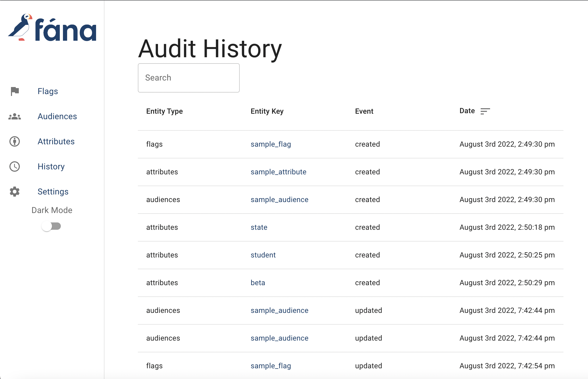The image size is (588, 379).
Task: Click the Entity Key column header
Action: click(267, 111)
